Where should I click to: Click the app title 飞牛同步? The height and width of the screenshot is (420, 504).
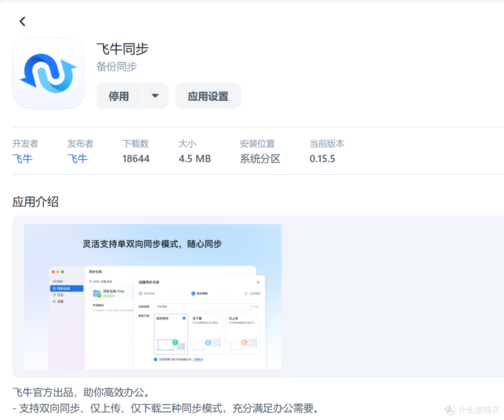(x=122, y=49)
